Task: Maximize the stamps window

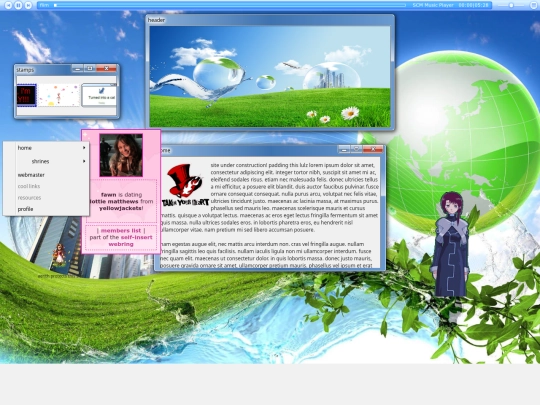Action: [90, 69]
